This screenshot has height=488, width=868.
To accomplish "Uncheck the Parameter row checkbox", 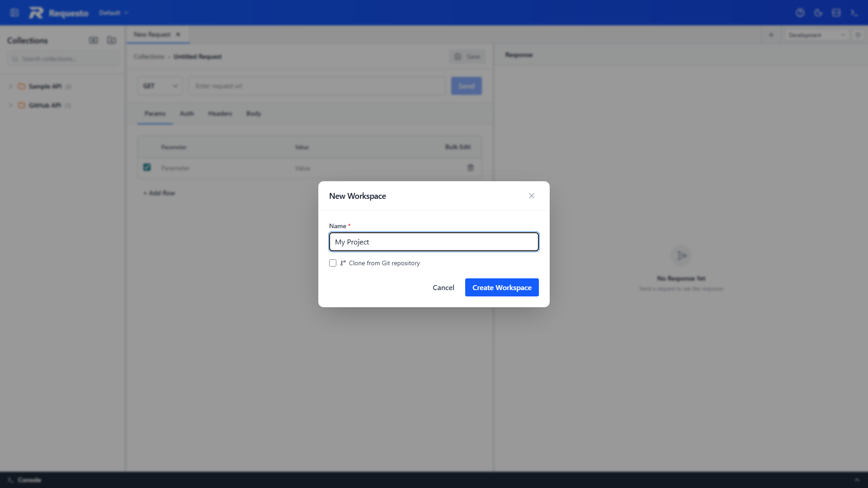I will click(146, 167).
